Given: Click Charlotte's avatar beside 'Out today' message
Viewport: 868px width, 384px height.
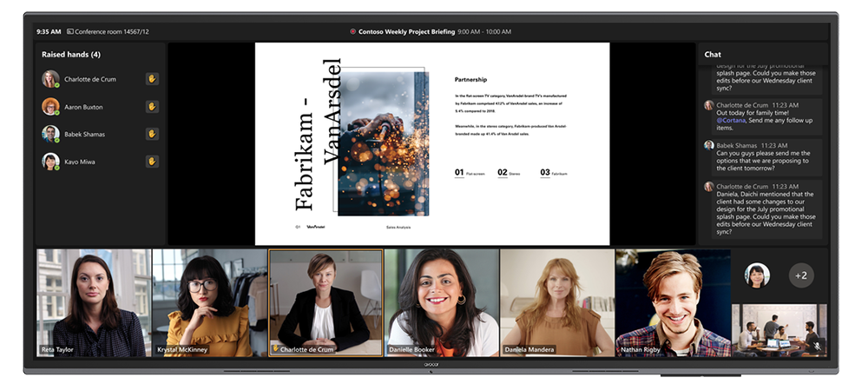Looking at the screenshot, I should (708, 105).
